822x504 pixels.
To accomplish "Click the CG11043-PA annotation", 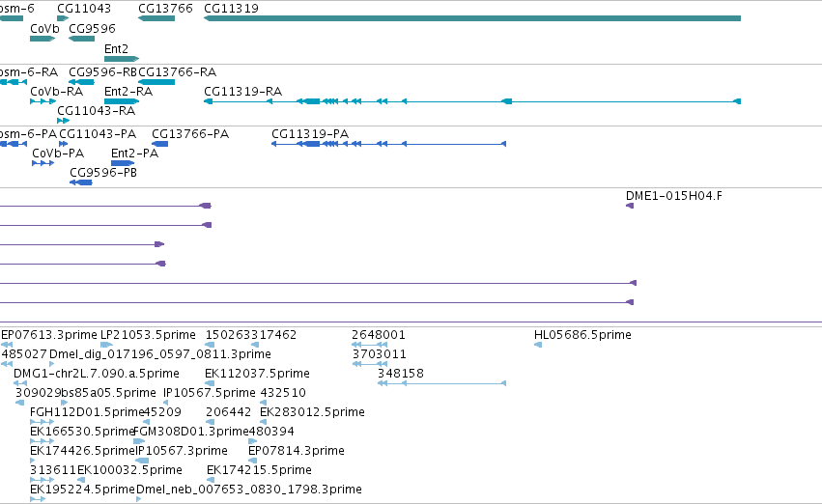I will tap(64, 144).
